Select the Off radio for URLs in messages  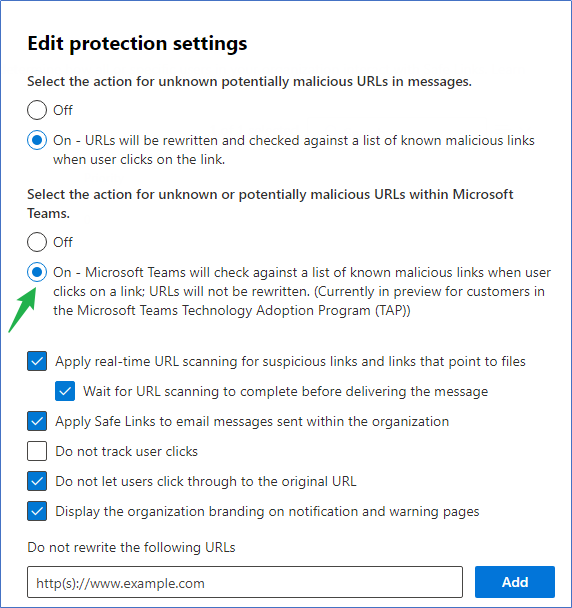point(37,110)
